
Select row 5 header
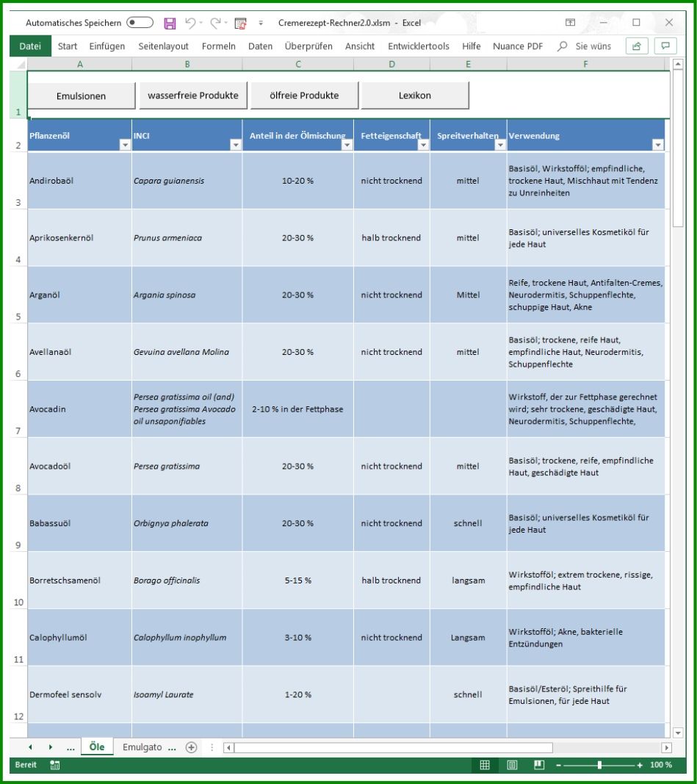click(x=18, y=295)
